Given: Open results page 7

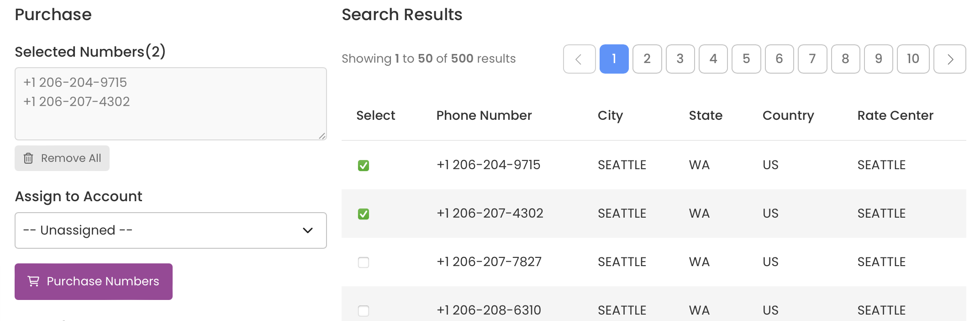Looking at the screenshot, I should (x=812, y=59).
